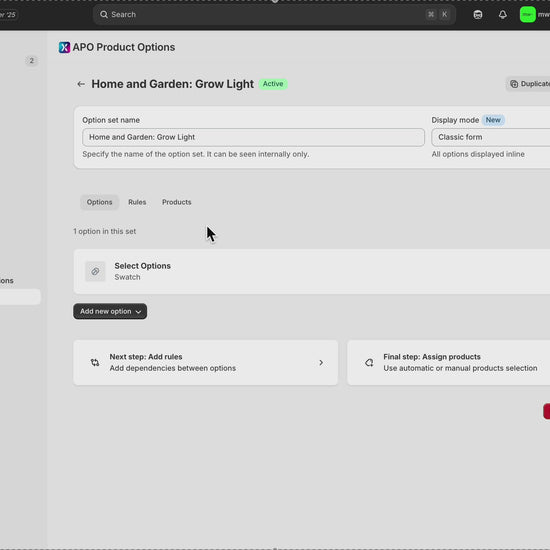Click the Search bar at top
The width and height of the screenshot is (550, 550).
click(274, 14)
